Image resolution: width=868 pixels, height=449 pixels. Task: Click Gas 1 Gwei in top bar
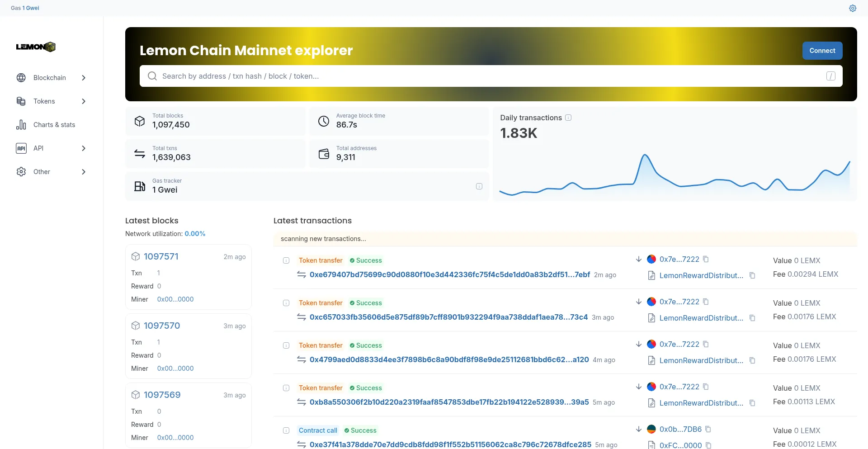point(25,8)
